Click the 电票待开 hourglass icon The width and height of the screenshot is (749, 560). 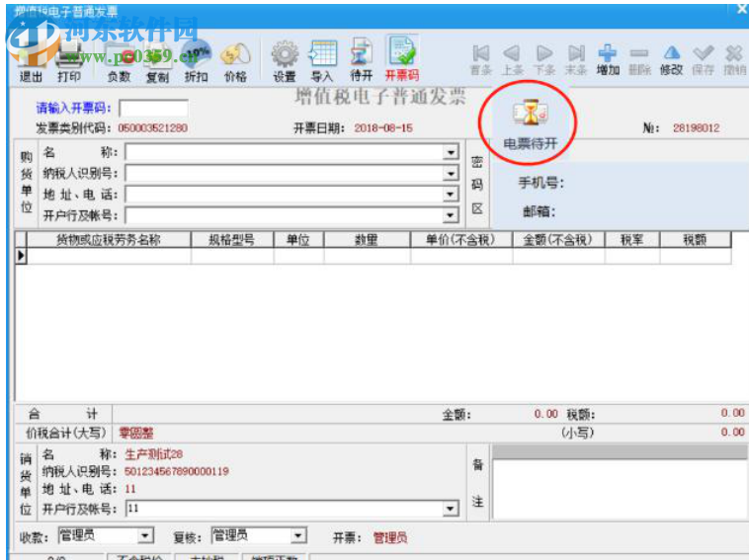click(x=531, y=123)
